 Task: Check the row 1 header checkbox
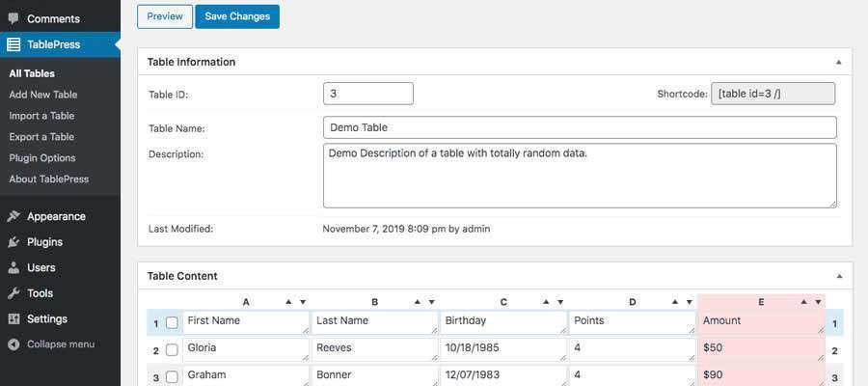pos(172,322)
